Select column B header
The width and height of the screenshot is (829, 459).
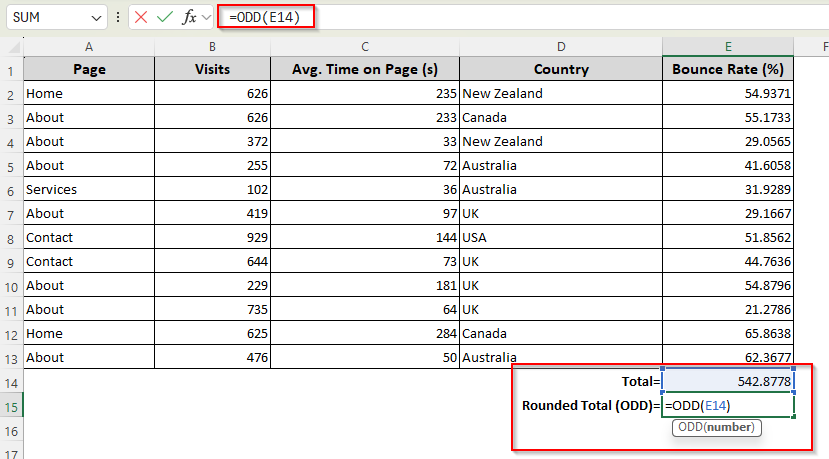[213, 47]
